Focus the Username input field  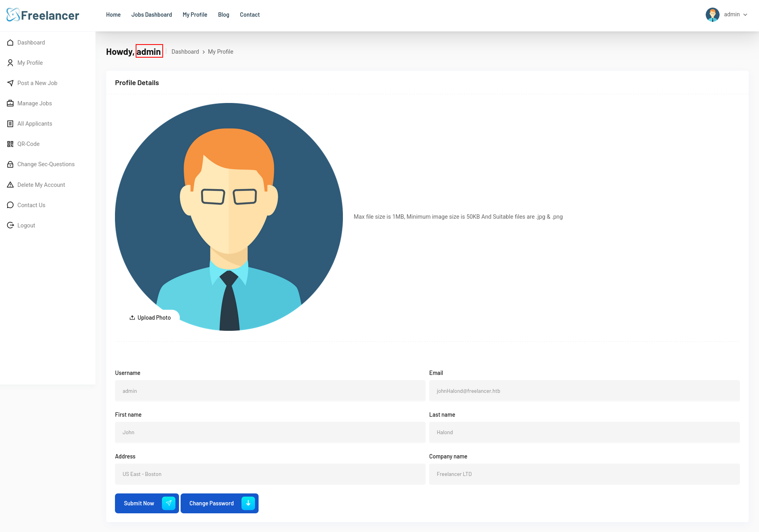[x=270, y=391]
